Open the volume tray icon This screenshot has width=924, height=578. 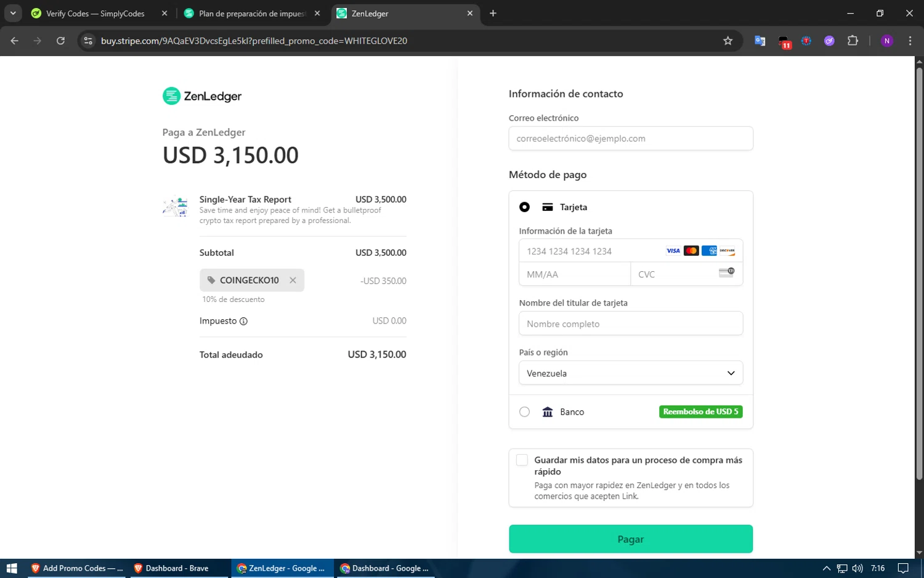(x=857, y=568)
